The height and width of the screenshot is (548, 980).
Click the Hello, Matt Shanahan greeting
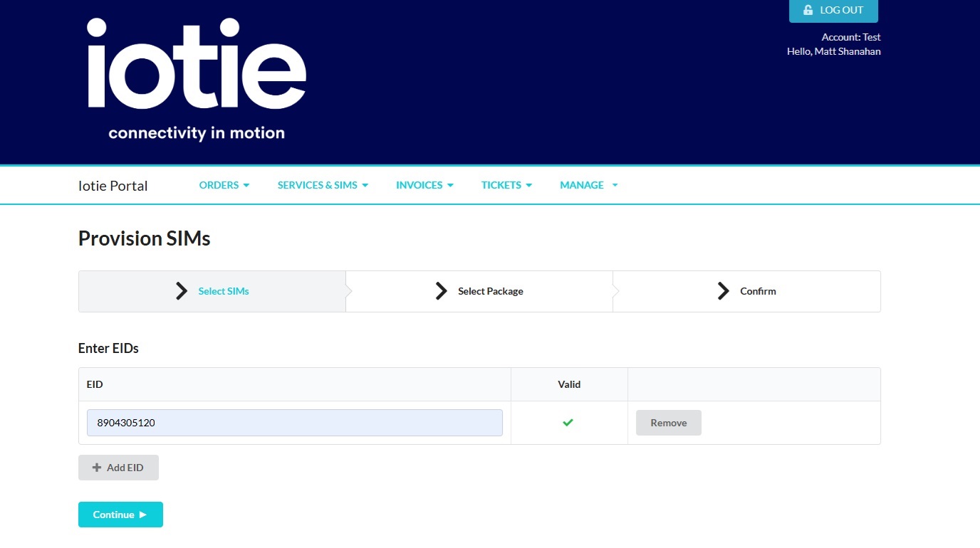click(833, 51)
